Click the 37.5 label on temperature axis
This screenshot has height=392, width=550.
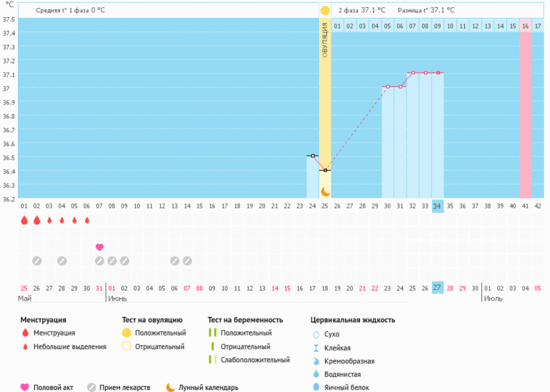pyautogui.click(x=9, y=19)
